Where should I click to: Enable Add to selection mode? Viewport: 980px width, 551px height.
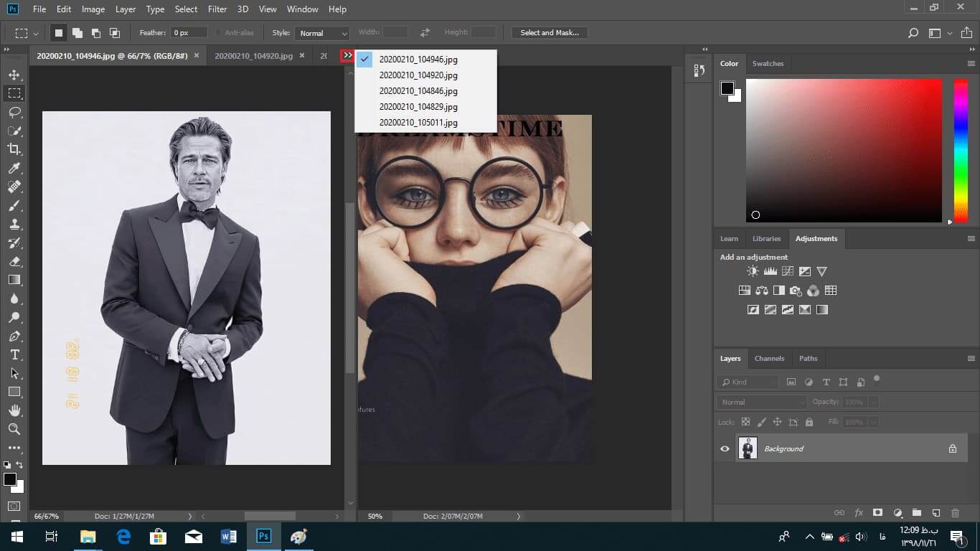click(77, 33)
